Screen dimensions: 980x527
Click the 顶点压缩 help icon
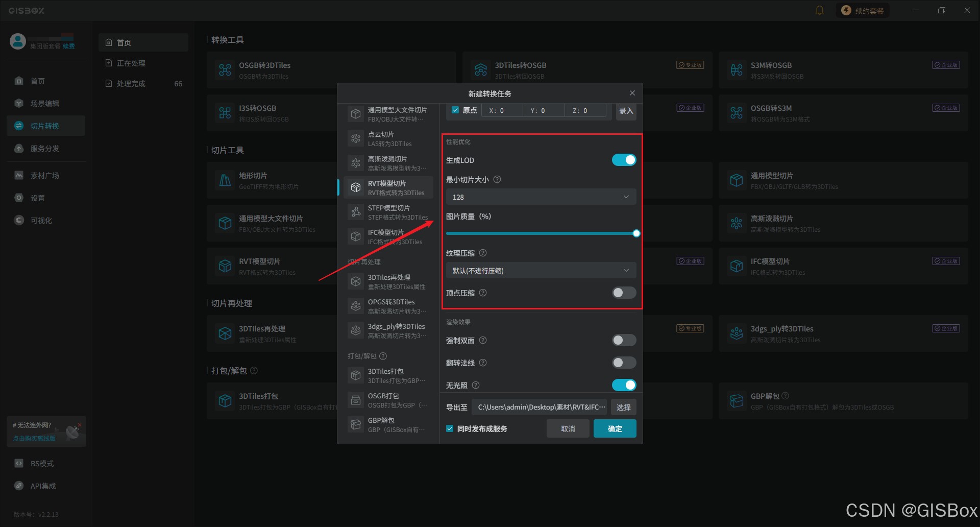click(483, 293)
